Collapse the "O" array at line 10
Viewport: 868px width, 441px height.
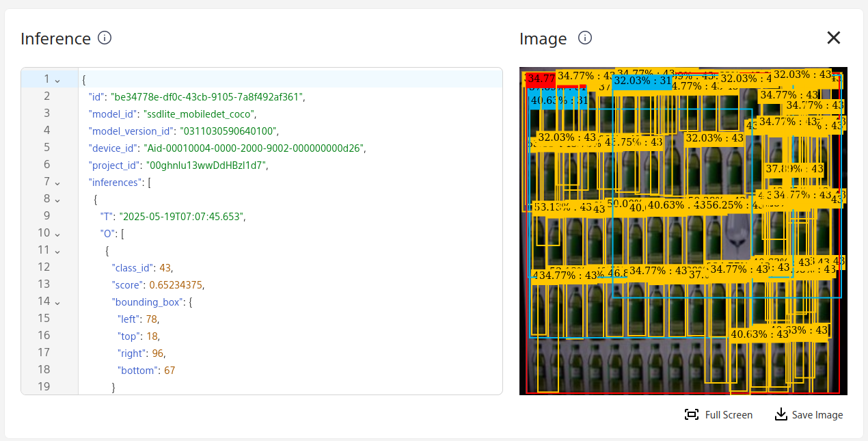tap(57, 233)
